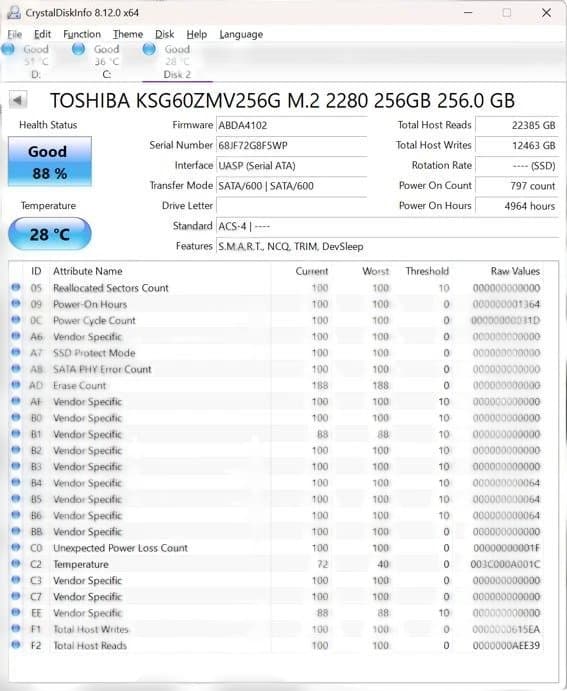Select the SSD Protect Mode attribute name
This screenshot has height=691, width=567.
(94, 353)
